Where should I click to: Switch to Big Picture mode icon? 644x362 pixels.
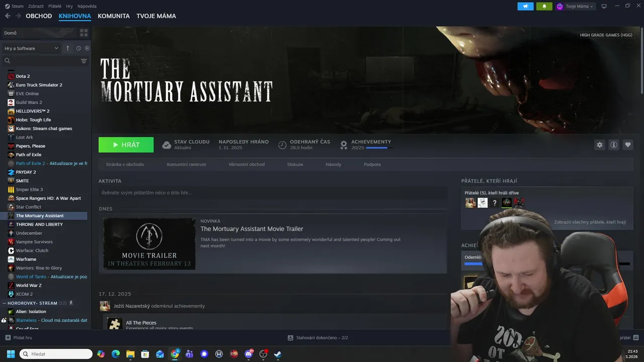click(604, 6)
